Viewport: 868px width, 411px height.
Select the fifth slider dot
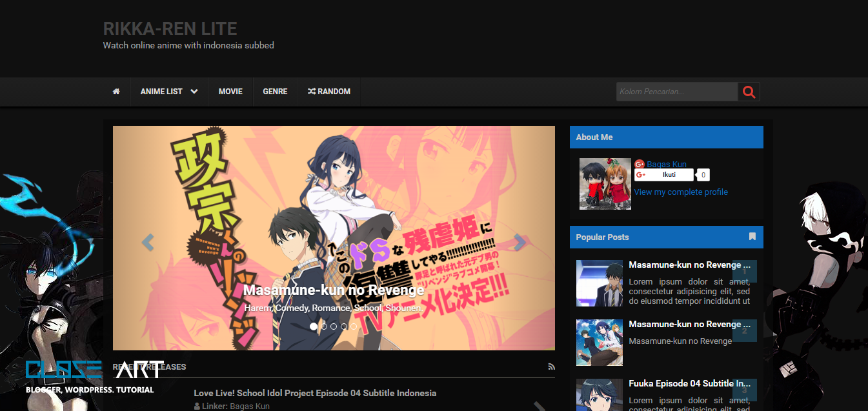[x=354, y=326]
